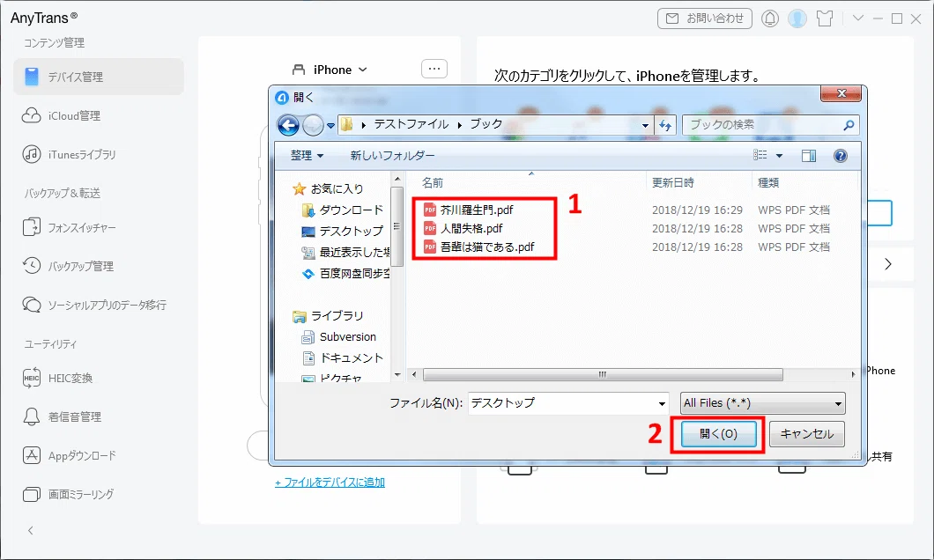Click the 画面ミラーリング icon

coord(32,494)
